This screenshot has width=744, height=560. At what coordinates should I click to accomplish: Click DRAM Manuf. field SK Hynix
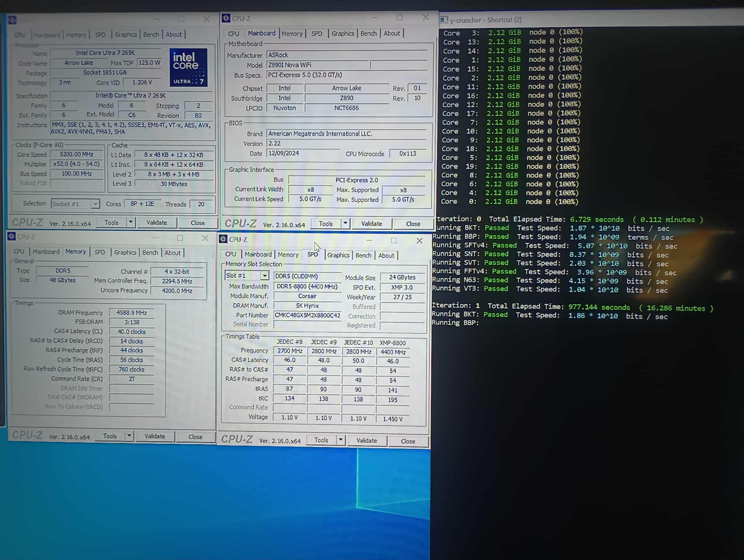[x=307, y=305]
